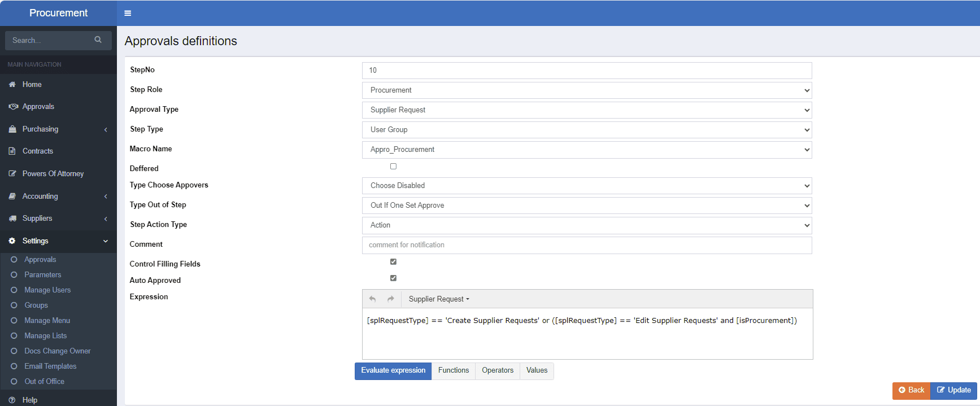The image size is (980, 406).
Task: Click the Contracts document icon
Action: [12, 151]
